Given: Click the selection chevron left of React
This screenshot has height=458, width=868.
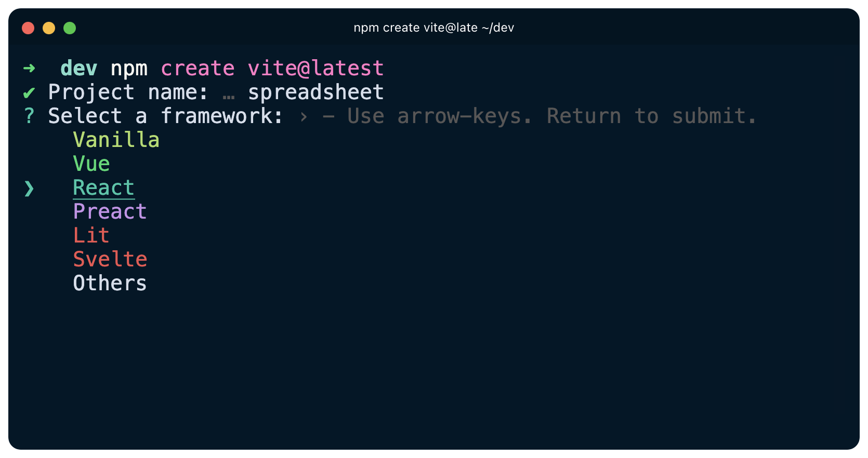Looking at the screenshot, I should (x=29, y=188).
